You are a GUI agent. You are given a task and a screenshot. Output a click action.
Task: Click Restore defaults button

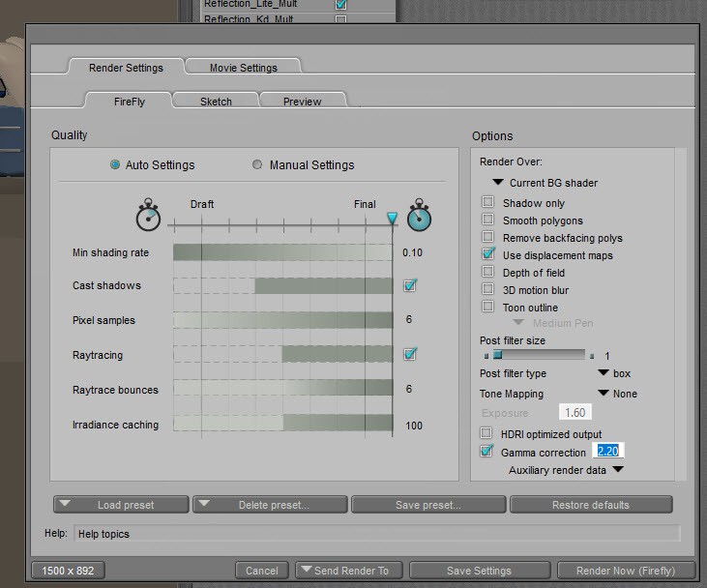pos(591,505)
